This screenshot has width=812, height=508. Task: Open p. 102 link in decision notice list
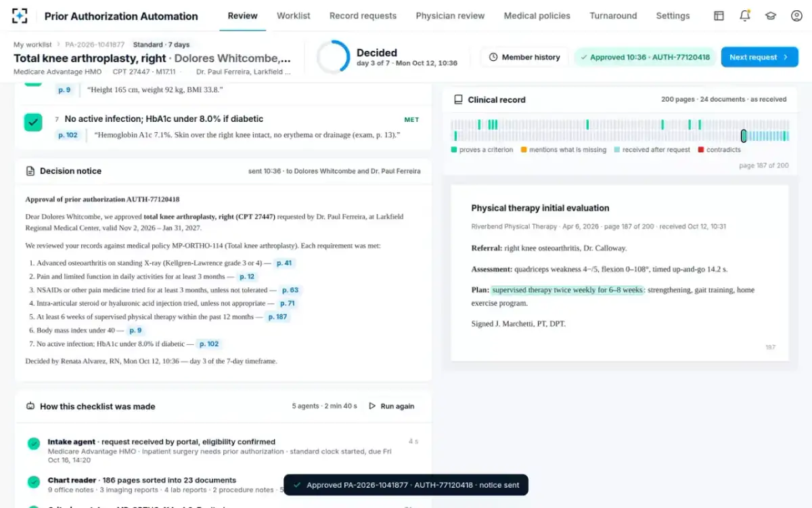[209, 343]
